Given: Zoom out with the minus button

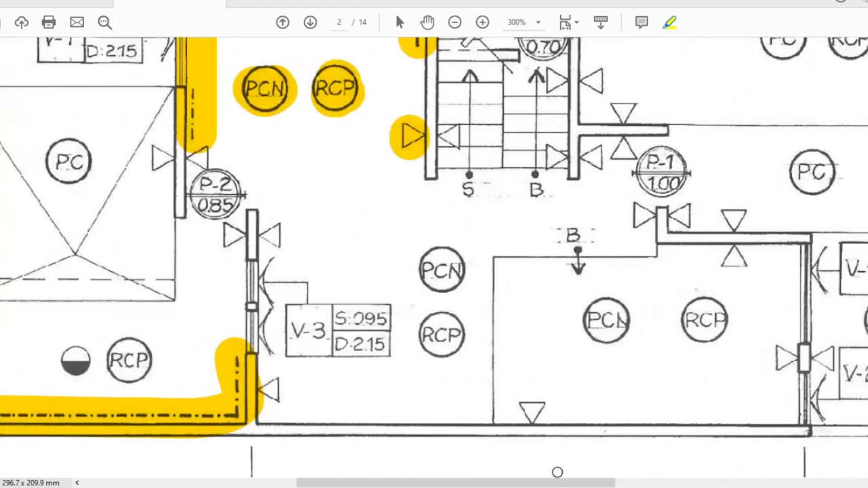Looking at the screenshot, I should [455, 22].
